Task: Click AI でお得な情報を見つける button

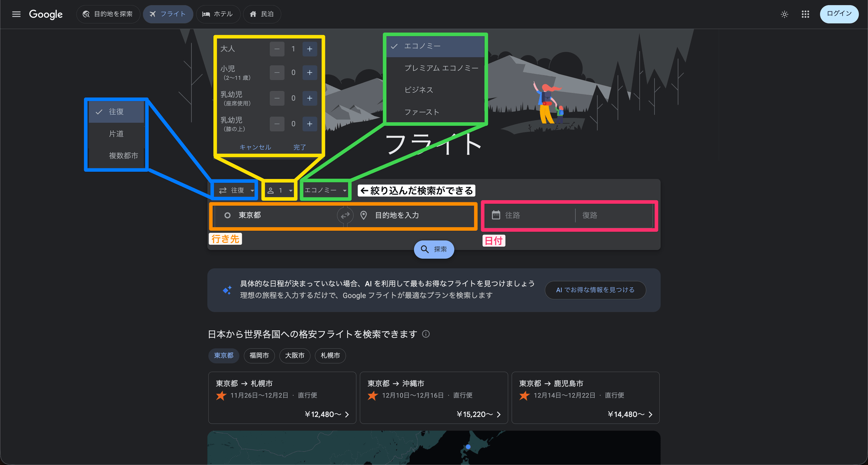Action: 595,290
